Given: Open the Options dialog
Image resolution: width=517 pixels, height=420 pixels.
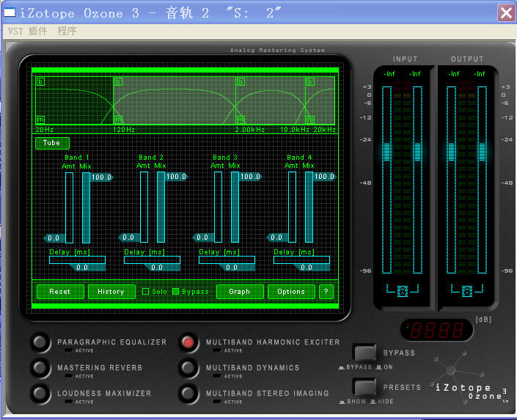Looking at the screenshot, I should (291, 292).
